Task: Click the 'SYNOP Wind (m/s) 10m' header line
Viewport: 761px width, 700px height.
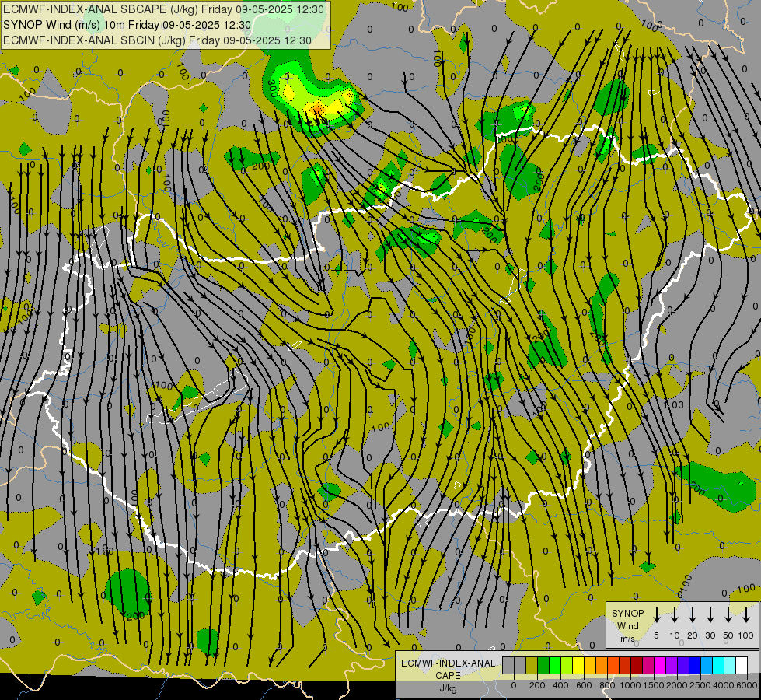Action: (x=127, y=25)
